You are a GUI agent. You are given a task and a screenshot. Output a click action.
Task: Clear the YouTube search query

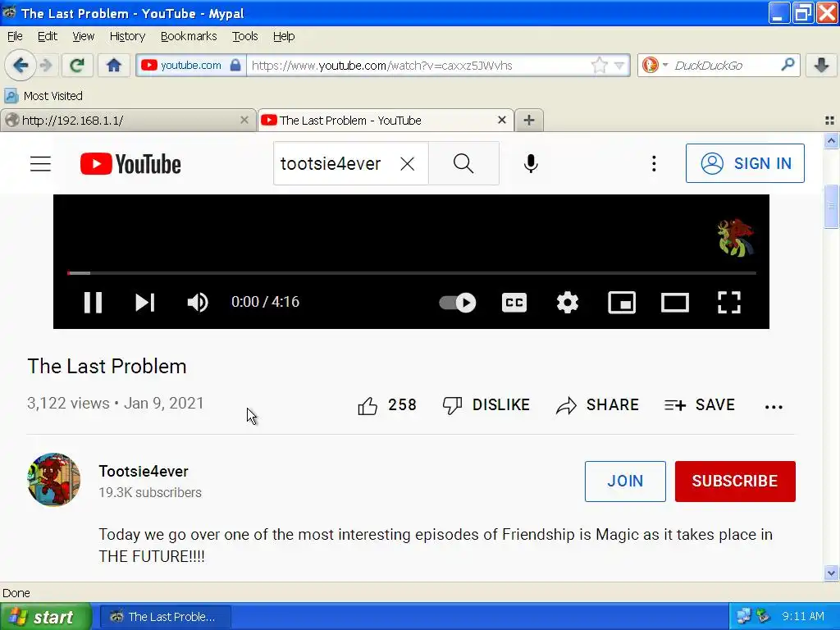pos(407,164)
